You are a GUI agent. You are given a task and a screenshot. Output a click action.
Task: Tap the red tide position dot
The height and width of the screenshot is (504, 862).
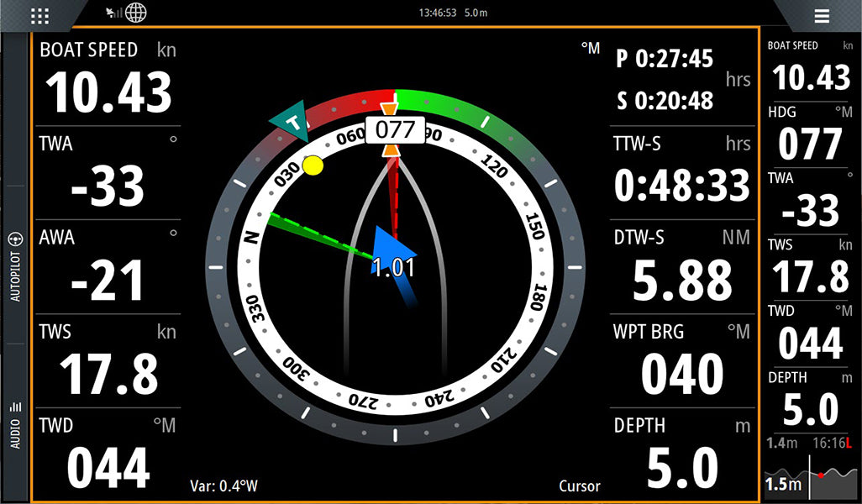point(821,475)
